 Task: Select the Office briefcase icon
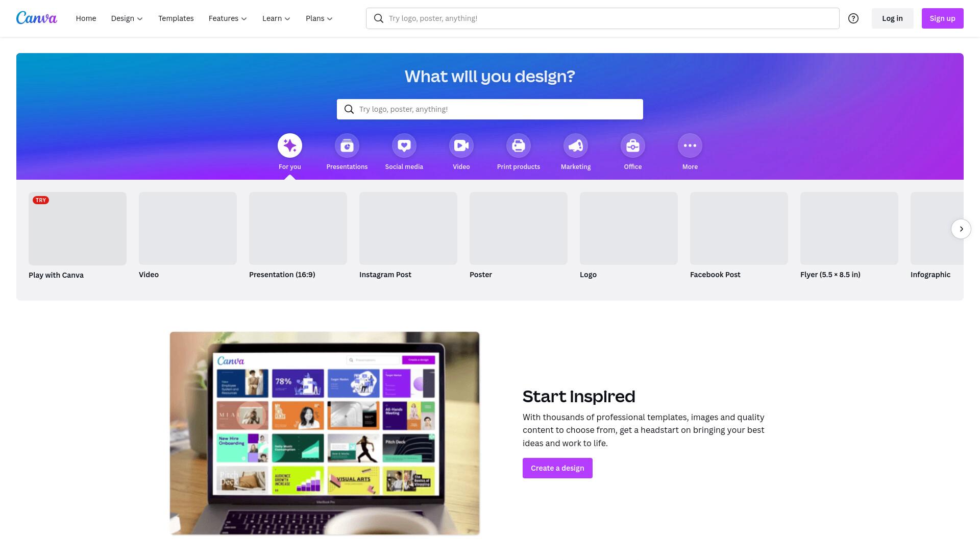coord(633,146)
